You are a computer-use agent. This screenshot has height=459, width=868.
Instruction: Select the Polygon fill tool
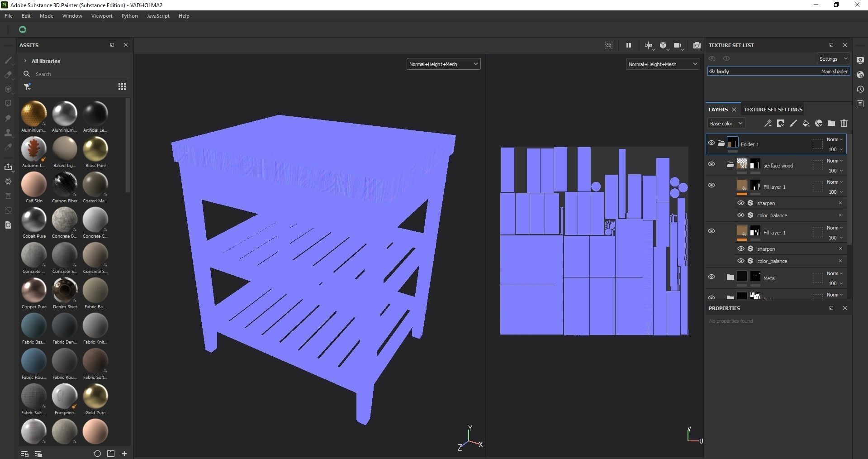[x=8, y=104]
